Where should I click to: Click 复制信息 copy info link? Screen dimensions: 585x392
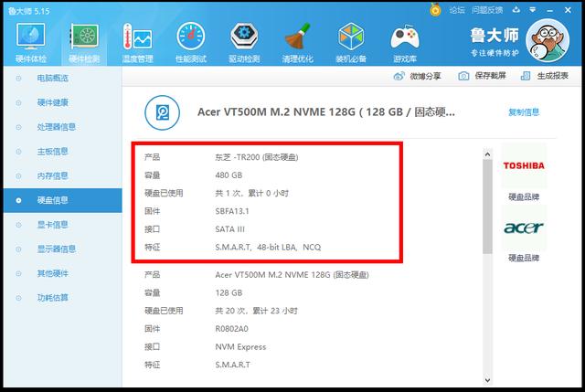[x=524, y=112]
